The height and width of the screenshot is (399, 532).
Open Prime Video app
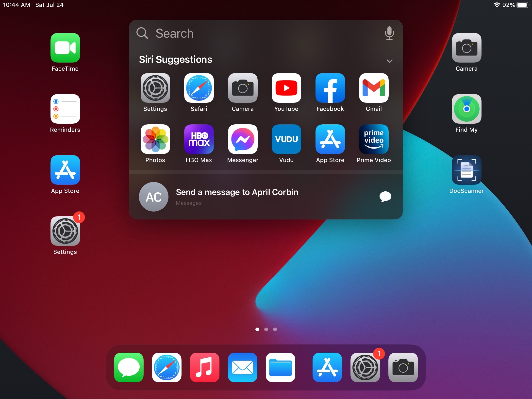click(x=374, y=139)
